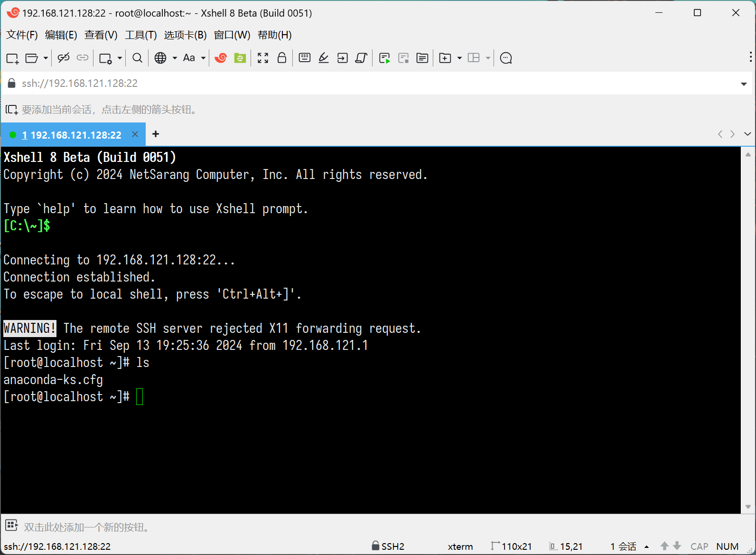
Task: Add a new tab with plus button
Action: [x=155, y=134]
